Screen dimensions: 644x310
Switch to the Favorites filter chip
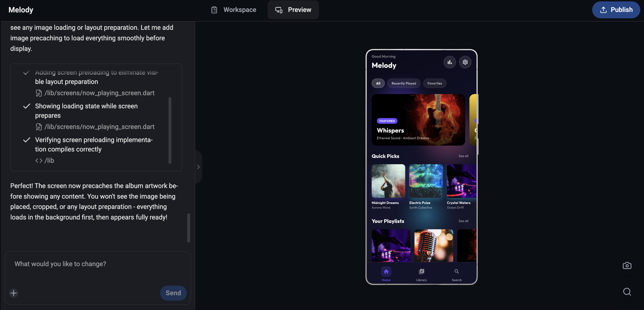point(434,83)
